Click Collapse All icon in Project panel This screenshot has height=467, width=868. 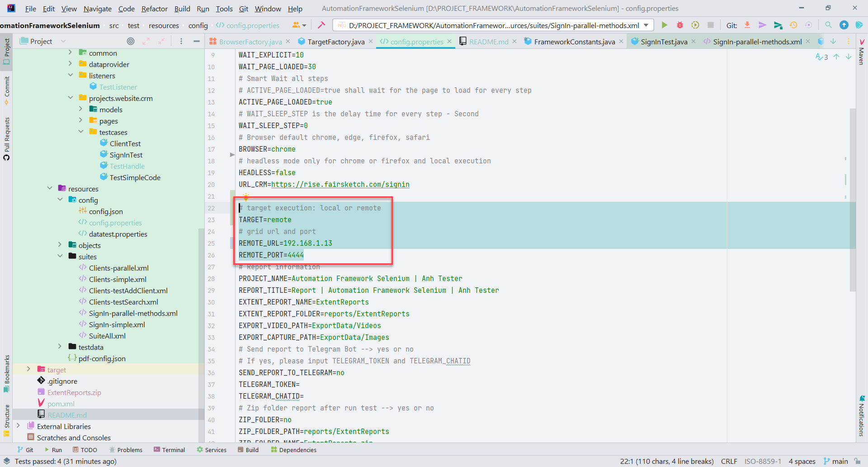(x=161, y=41)
